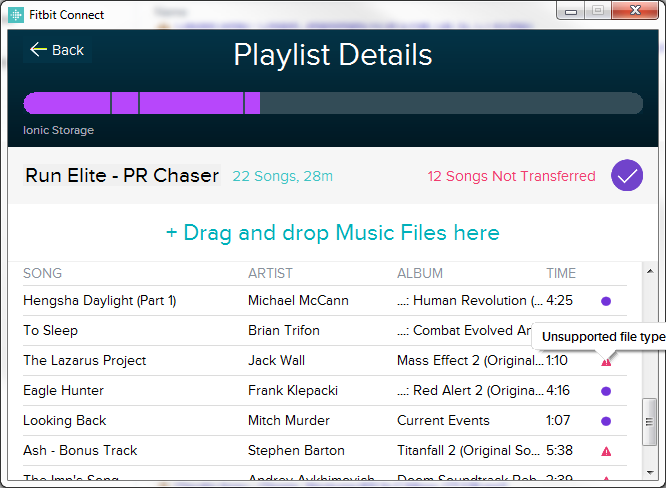Click purple transferred dot for Eagle Hunter

coord(606,391)
